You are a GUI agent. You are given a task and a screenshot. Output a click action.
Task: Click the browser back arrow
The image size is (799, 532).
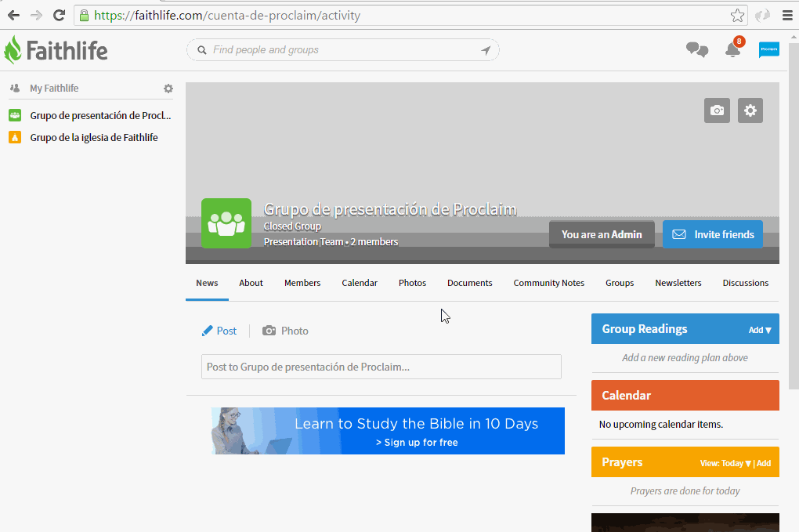pos(14,16)
